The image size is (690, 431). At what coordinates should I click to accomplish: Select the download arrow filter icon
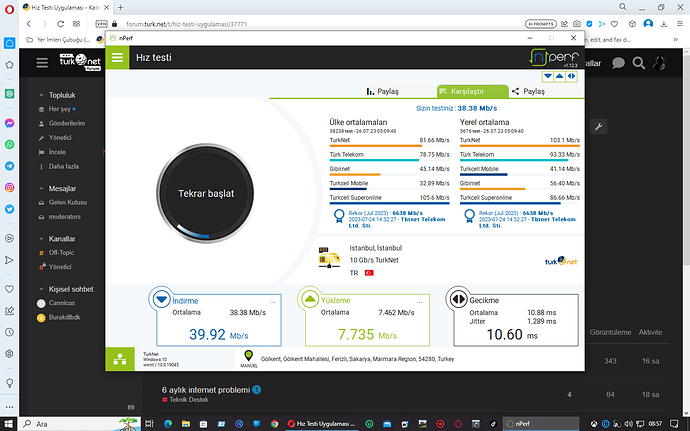(x=548, y=76)
